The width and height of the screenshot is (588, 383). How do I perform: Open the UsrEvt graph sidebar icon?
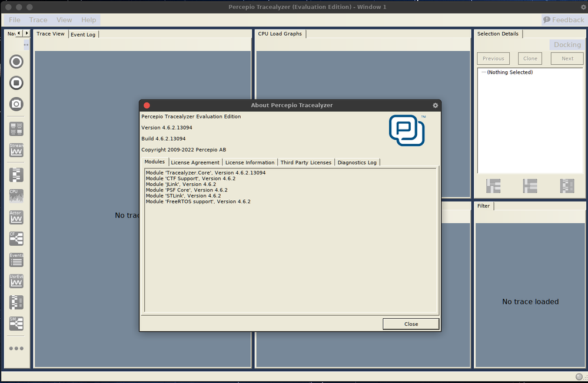point(16,281)
